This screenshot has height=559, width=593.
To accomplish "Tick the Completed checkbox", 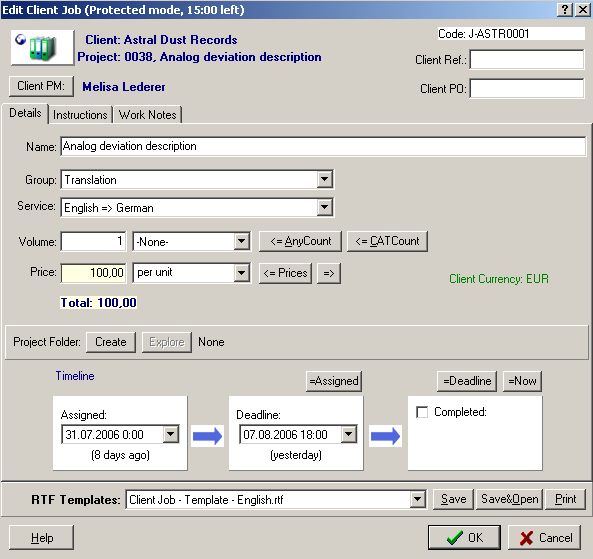I will point(422,412).
